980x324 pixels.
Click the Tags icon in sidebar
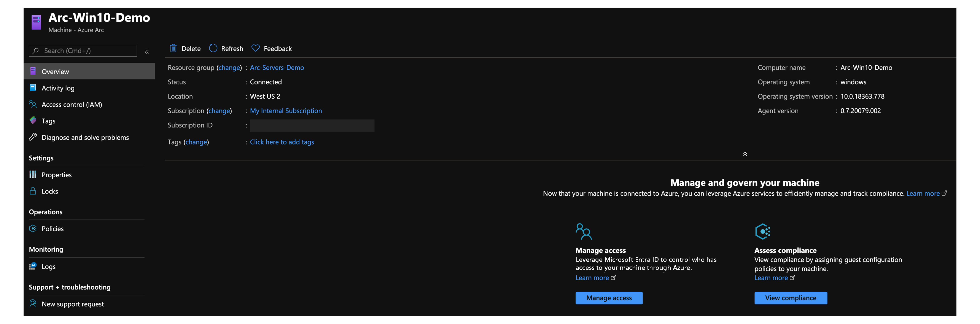(x=33, y=121)
